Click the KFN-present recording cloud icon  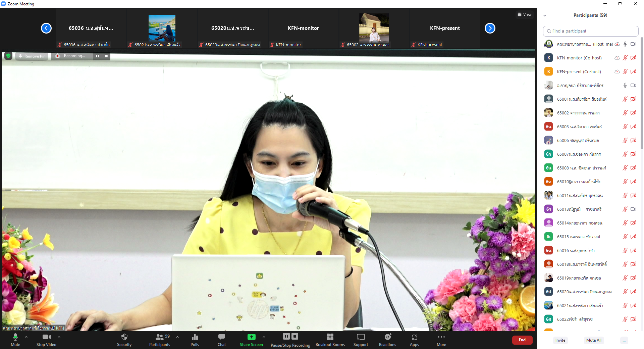(617, 71)
